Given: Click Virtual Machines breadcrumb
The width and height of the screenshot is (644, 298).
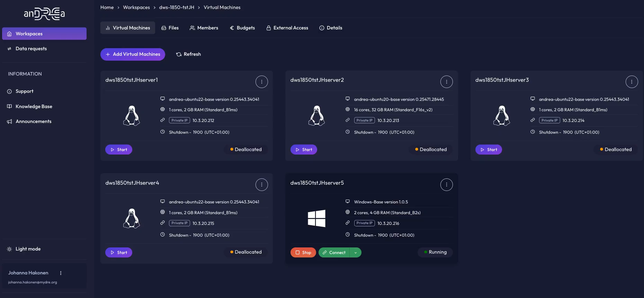Looking at the screenshot, I should point(222,7).
